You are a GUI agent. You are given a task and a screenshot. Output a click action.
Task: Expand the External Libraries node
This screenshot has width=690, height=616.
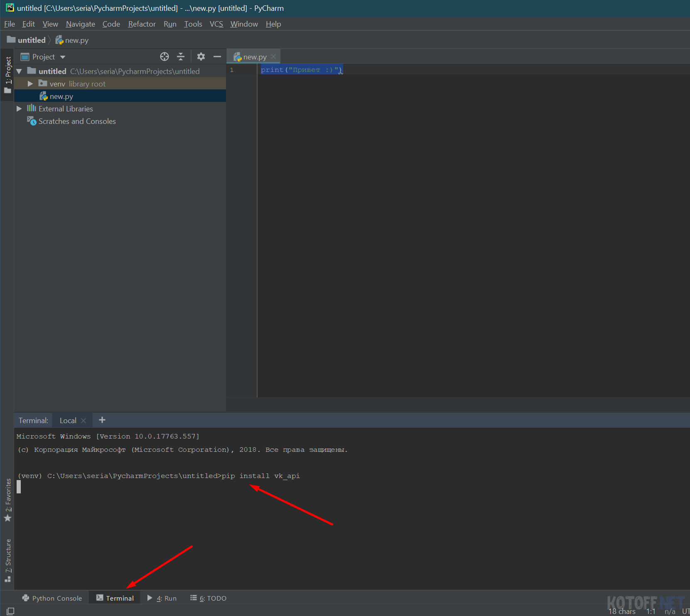click(19, 109)
